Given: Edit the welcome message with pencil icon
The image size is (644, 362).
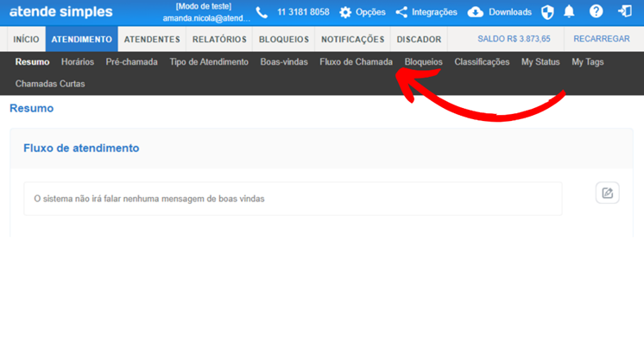Looking at the screenshot, I should tap(608, 193).
